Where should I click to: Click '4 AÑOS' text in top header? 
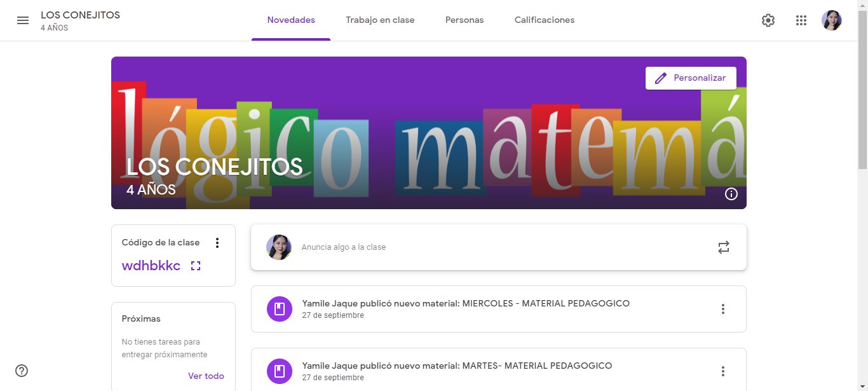55,28
